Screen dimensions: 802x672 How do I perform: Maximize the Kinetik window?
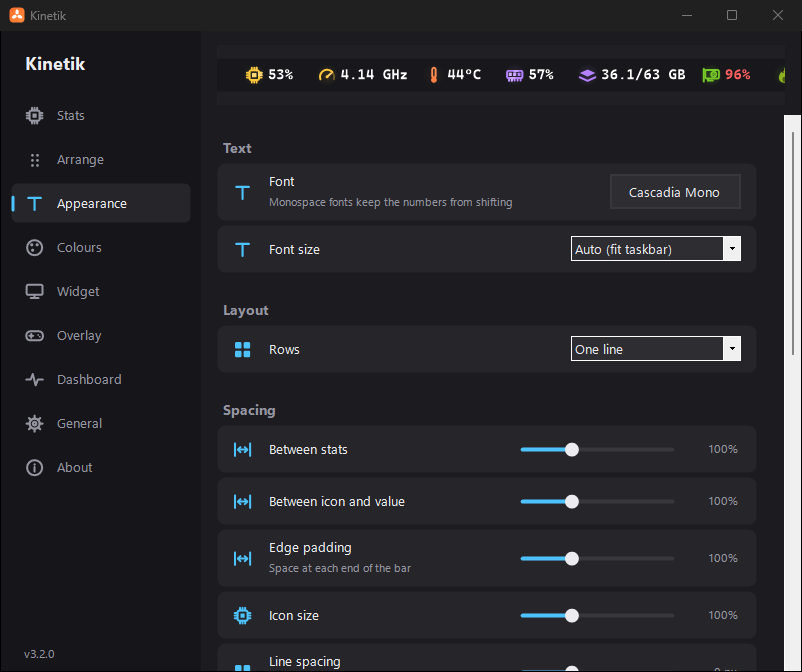pos(732,15)
